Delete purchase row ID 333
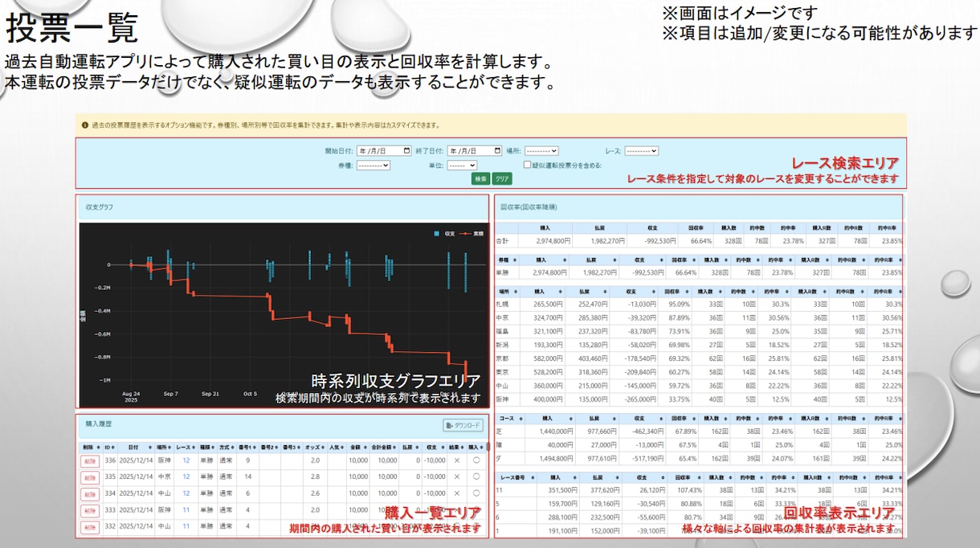This screenshot has height=548, width=980. 89,510
